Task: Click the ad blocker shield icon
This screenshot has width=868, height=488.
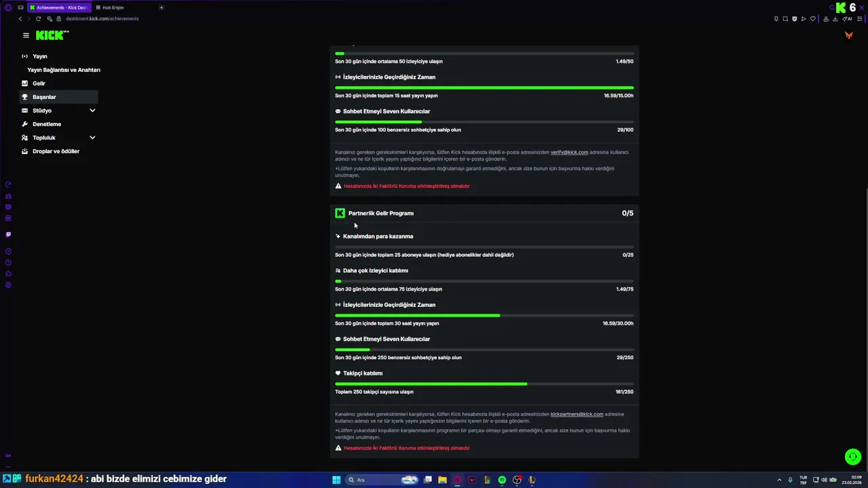Action: [x=795, y=19]
